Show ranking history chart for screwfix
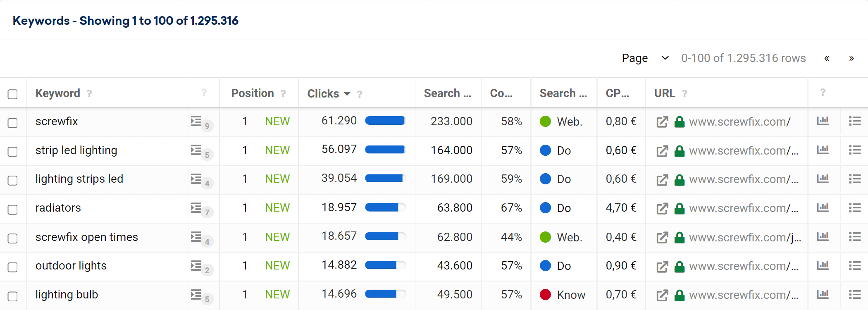The image size is (868, 310). click(x=823, y=121)
